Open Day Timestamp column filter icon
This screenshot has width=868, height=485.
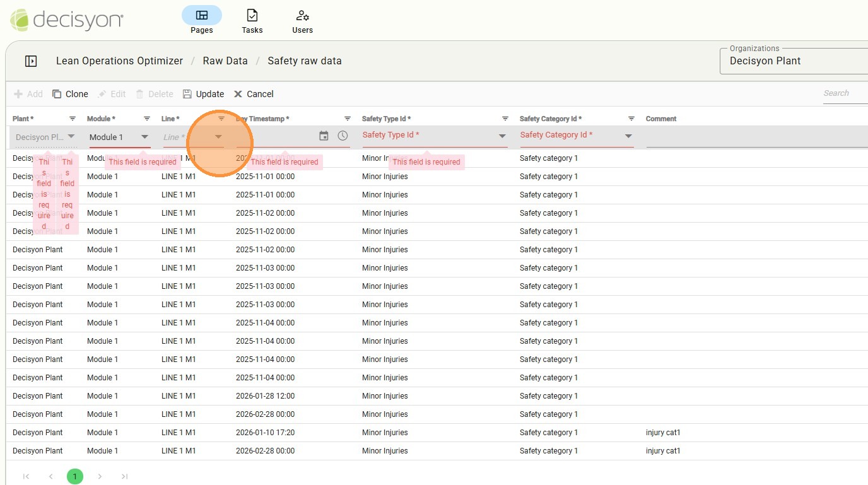tap(348, 119)
